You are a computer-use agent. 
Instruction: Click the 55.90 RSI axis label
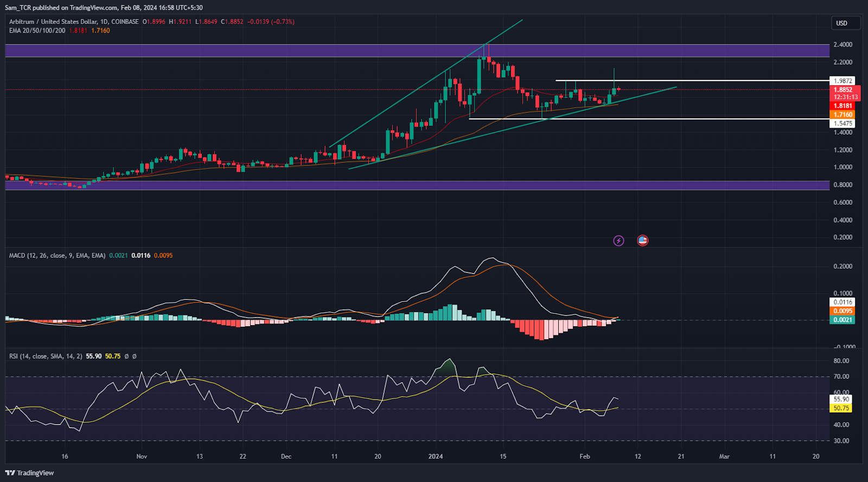click(841, 399)
